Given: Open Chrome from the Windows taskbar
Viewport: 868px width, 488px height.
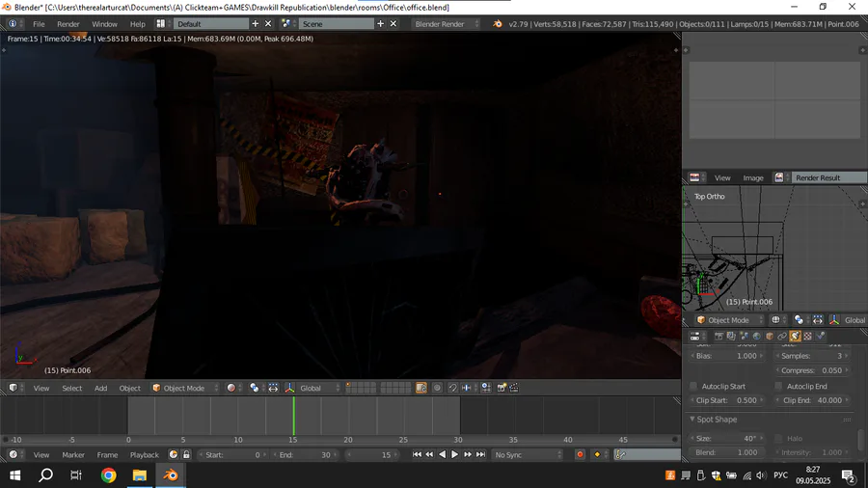Looking at the screenshot, I should pos(108,474).
